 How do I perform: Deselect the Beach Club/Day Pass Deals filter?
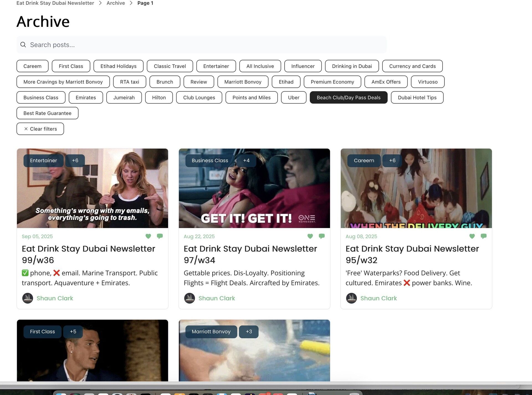click(x=348, y=97)
